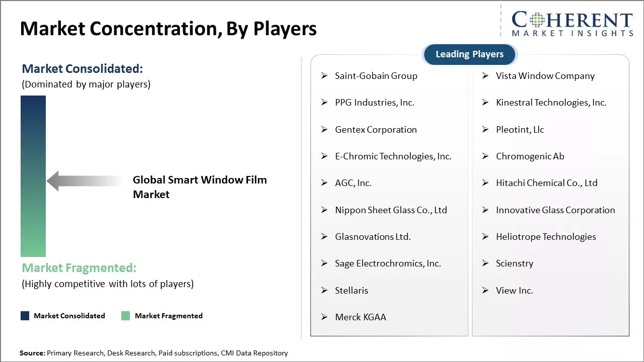Click the vertical blue-to-green gradient bar

coord(33,176)
